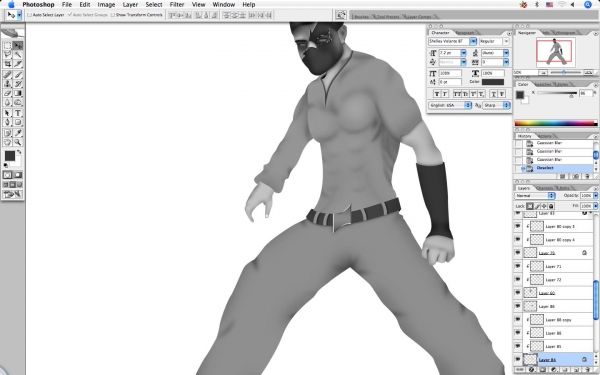Open the leading (Auto) dropdown
Image resolution: width=600 pixels, height=375 pixels.
pyautogui.click(x=506, y=53)
